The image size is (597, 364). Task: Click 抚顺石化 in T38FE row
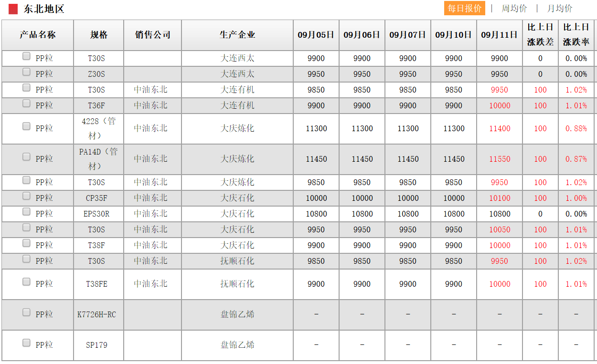[237, 284]
